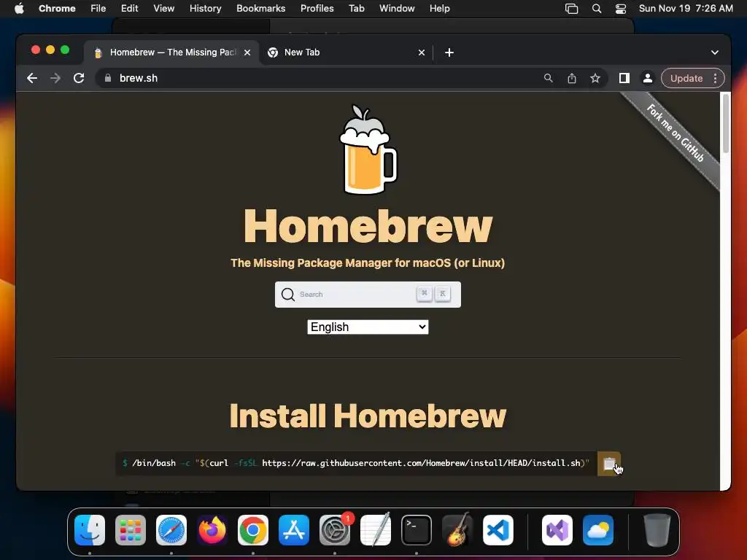Click the Homebrew search field
This screenshot has height=560, width=747.
click(x=368, y=295)
